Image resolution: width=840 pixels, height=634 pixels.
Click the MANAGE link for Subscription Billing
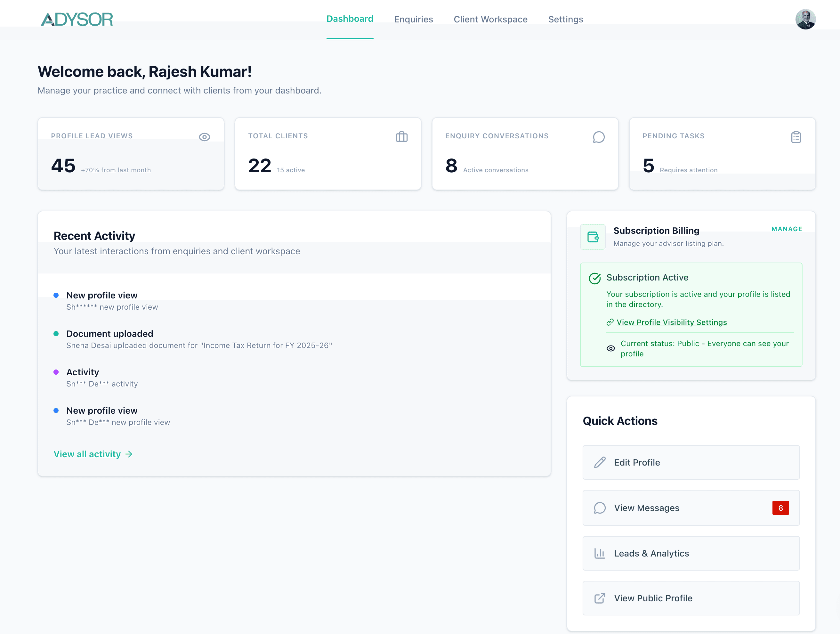pos(787,229)
